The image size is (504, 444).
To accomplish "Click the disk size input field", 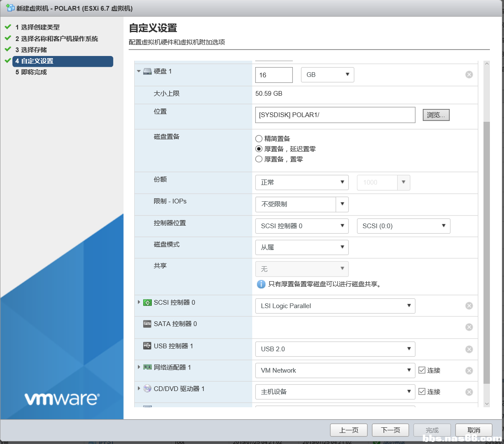I will pos(274,75).
